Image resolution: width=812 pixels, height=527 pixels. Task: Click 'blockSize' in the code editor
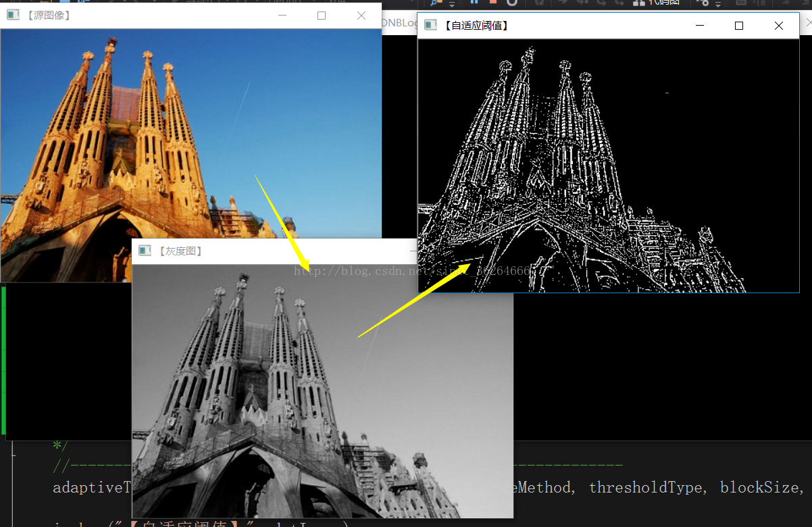[759, 487]
